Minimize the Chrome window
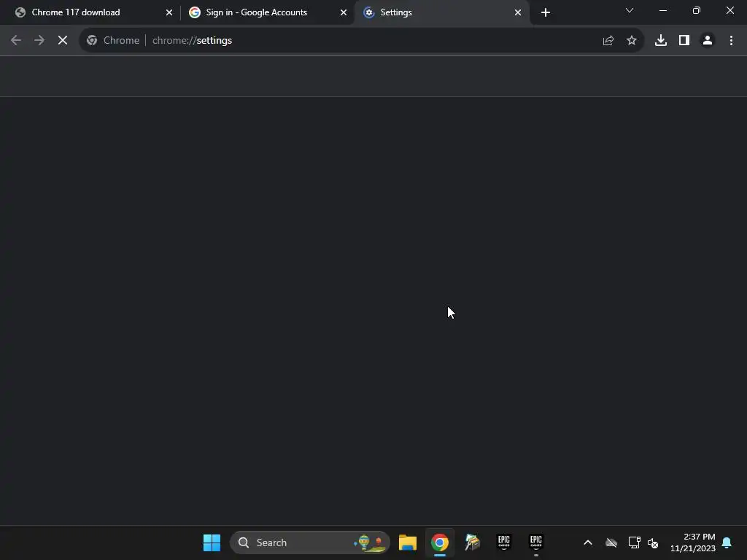 pyautogui.click(x=662, y=10)
